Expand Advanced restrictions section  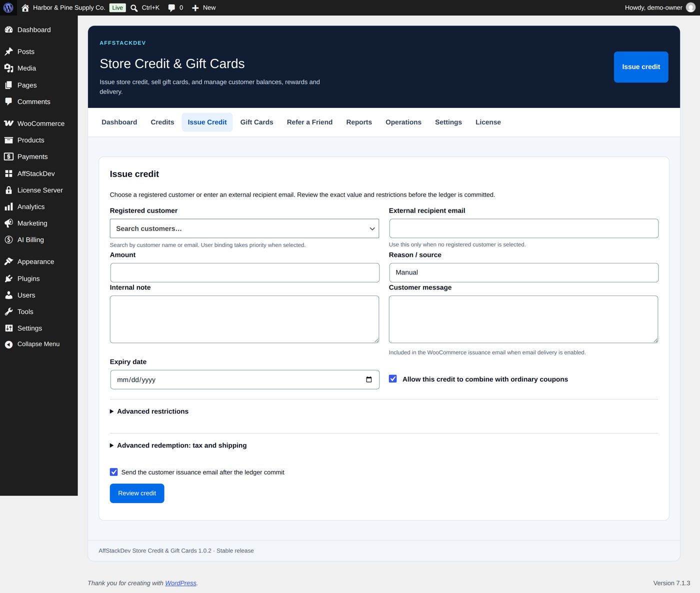149,411
